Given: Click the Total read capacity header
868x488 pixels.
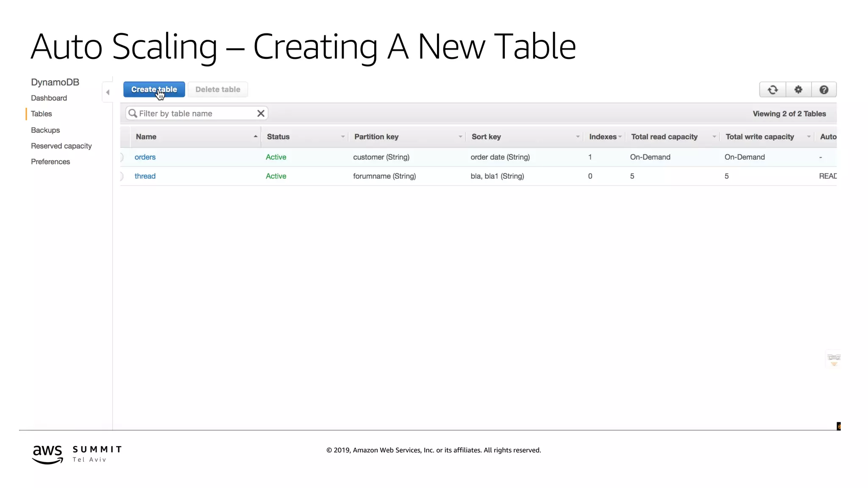Looking at the screenshot, I should point(664,137).
